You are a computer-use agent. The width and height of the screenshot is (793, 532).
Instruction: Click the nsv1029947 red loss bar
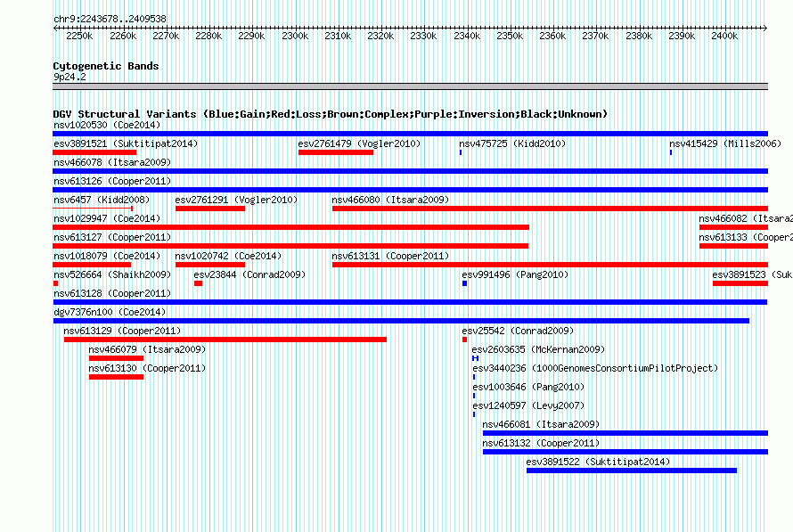tap(290, 227)
